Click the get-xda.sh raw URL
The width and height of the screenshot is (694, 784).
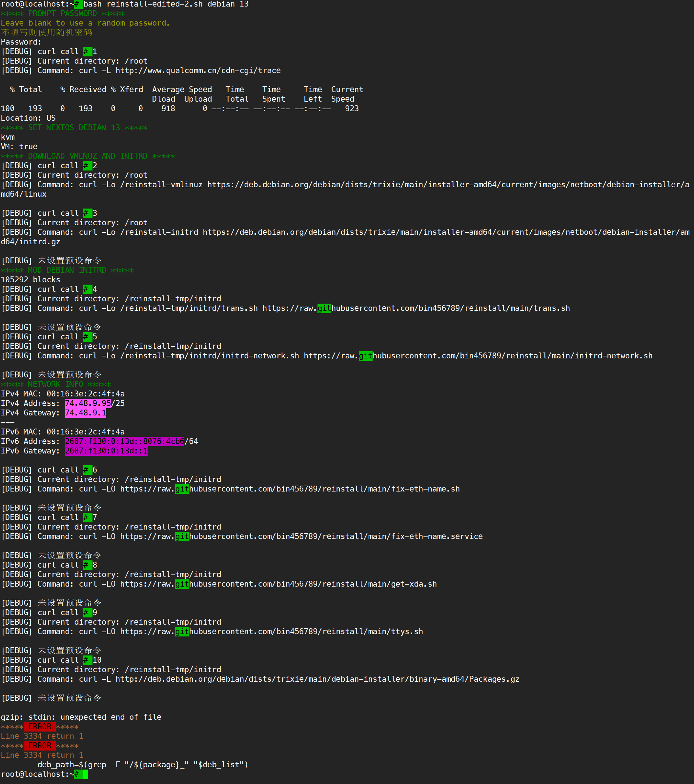[278, 584]
